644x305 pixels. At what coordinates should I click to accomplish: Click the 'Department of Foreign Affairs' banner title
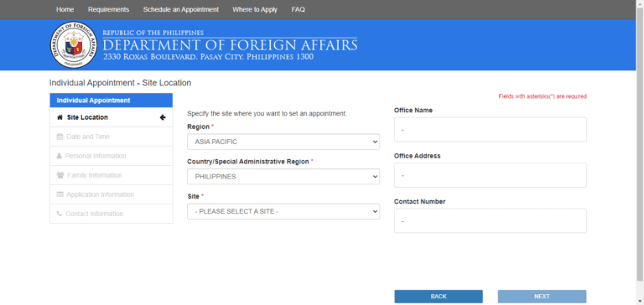point(230,44)
